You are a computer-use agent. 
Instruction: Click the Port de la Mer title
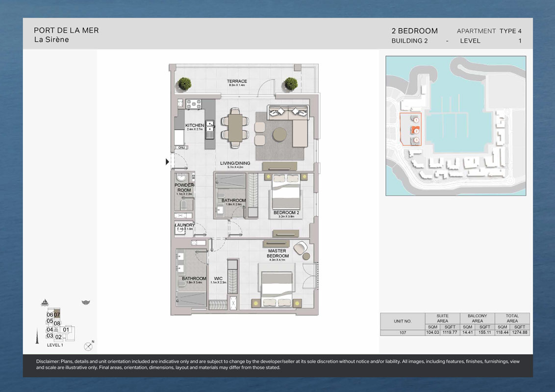coord(66,30)
